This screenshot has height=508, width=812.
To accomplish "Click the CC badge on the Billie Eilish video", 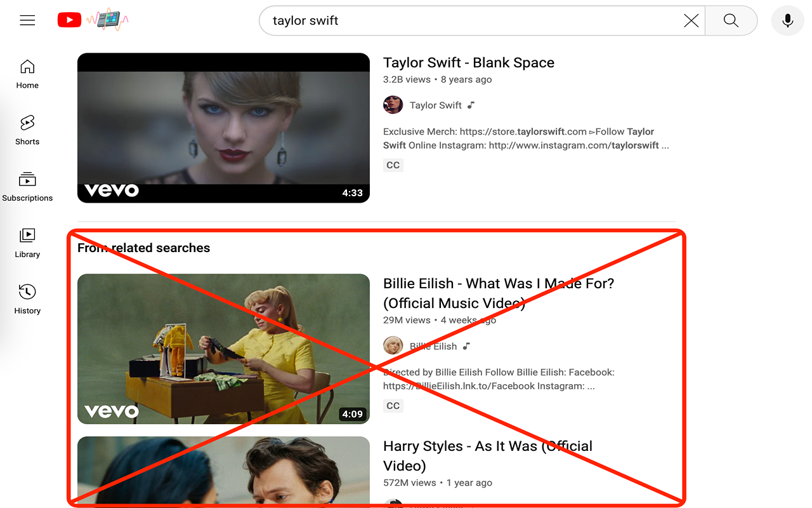I will point(393,405).
